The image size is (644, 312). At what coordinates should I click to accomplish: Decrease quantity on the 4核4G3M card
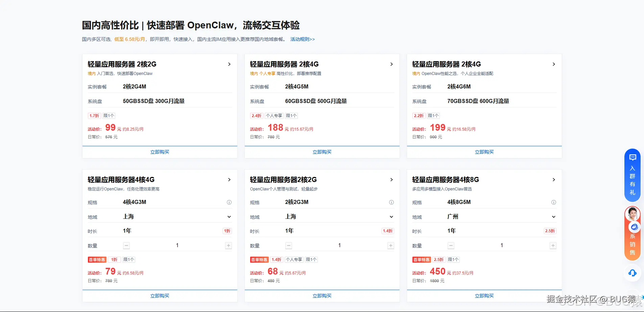click(126, 245)
